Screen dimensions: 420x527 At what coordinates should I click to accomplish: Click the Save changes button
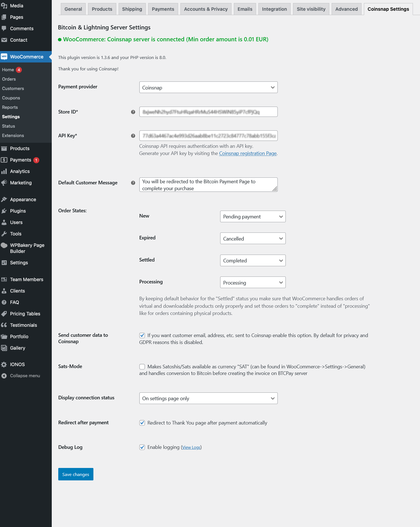click(76, 474)
